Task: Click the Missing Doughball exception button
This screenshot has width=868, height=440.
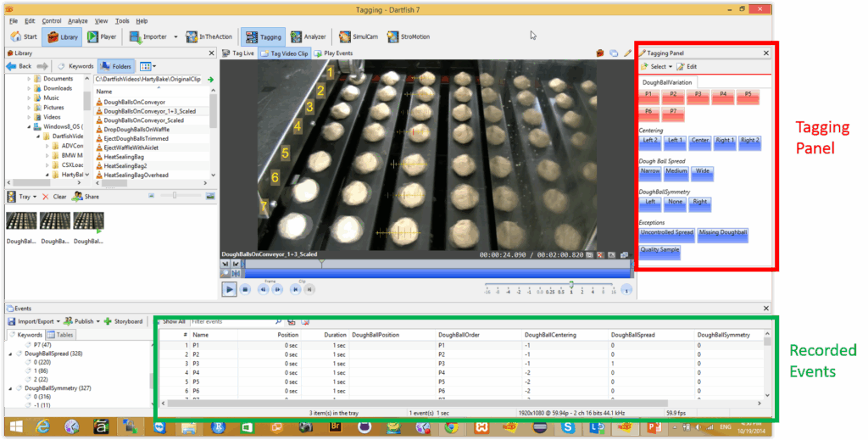Action: click(x=722, y=234)
